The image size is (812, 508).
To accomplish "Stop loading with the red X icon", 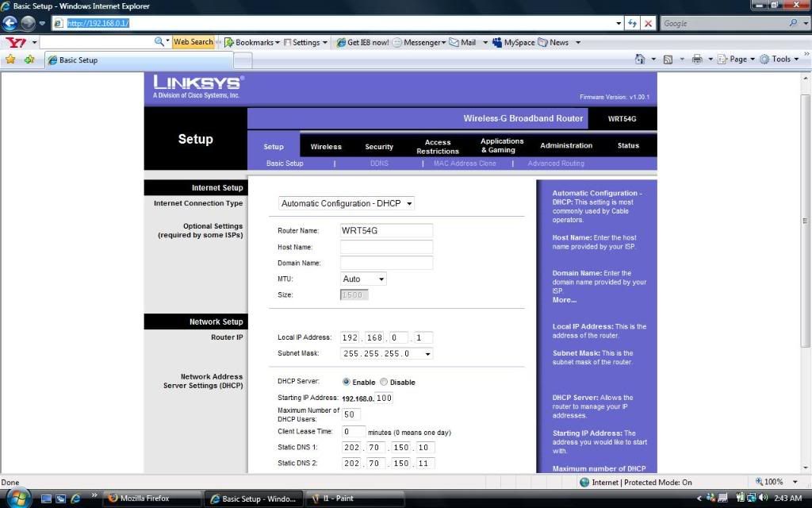I will coord(648,23).
